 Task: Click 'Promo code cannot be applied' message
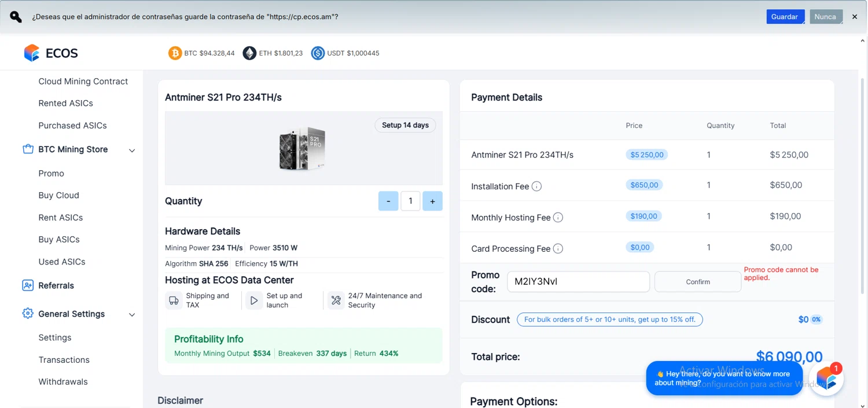(x=781, y=274)
